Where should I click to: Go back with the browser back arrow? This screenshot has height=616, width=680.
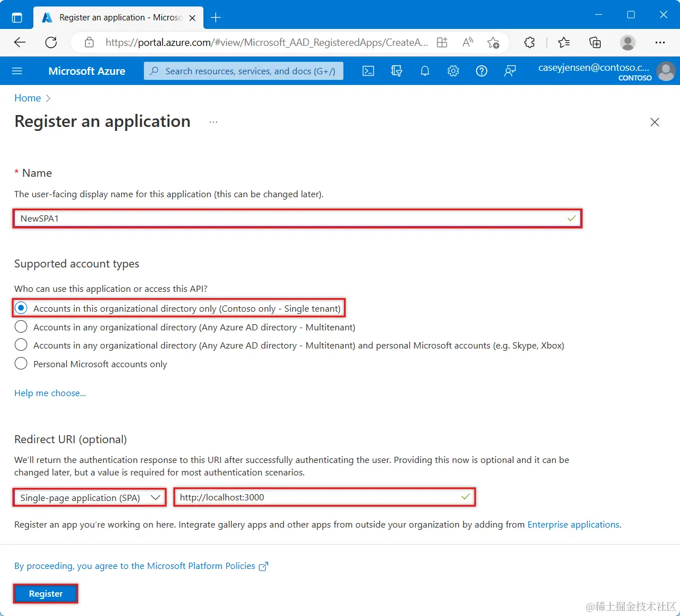[x=20, y=43]
